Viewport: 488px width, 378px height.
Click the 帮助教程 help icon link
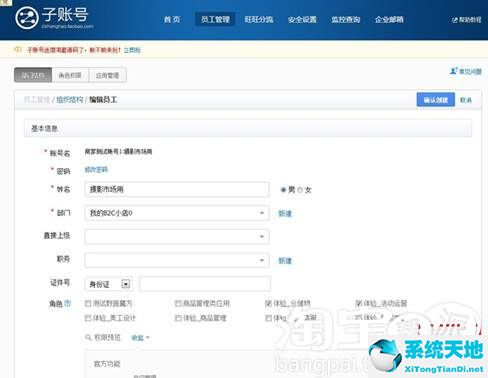point(466,20)
